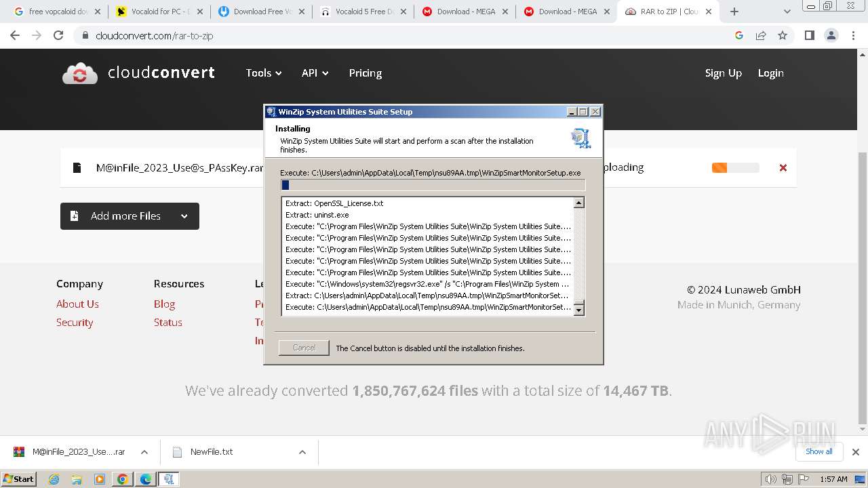Screen dimensions: 868x488
Task: Open the Blog link under Resources
Action: click(x=164, y=304)
